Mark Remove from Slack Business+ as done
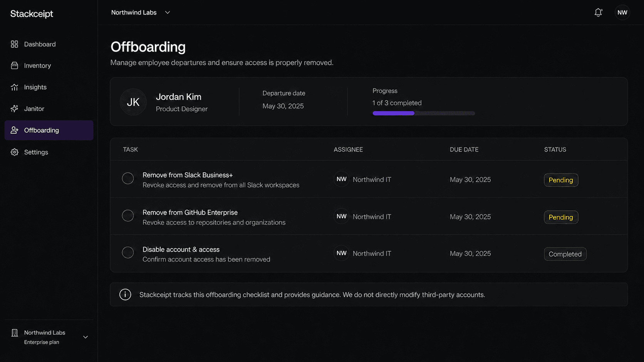 (128, 178)
